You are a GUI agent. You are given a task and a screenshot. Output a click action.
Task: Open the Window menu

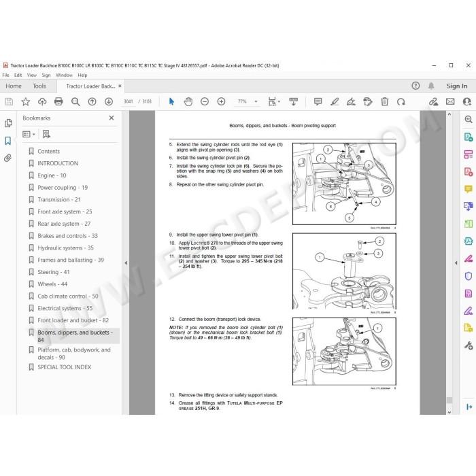(64, 75)
